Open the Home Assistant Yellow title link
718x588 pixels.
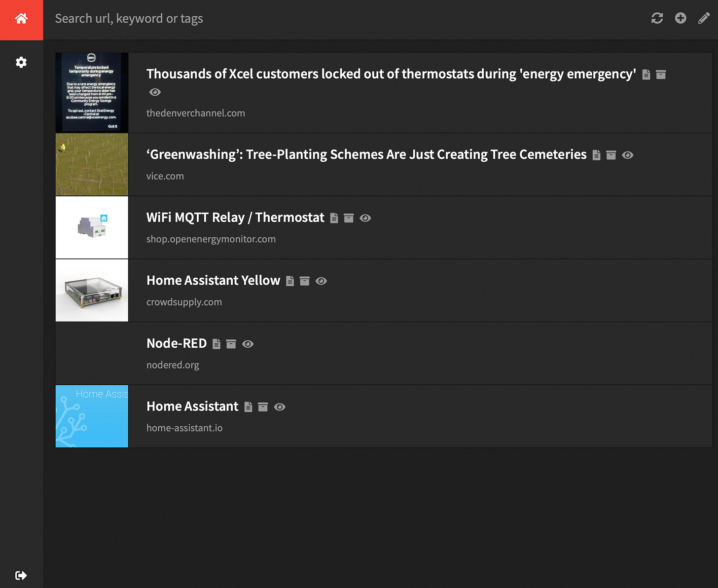pyautogui.click(x=213, y=280)
